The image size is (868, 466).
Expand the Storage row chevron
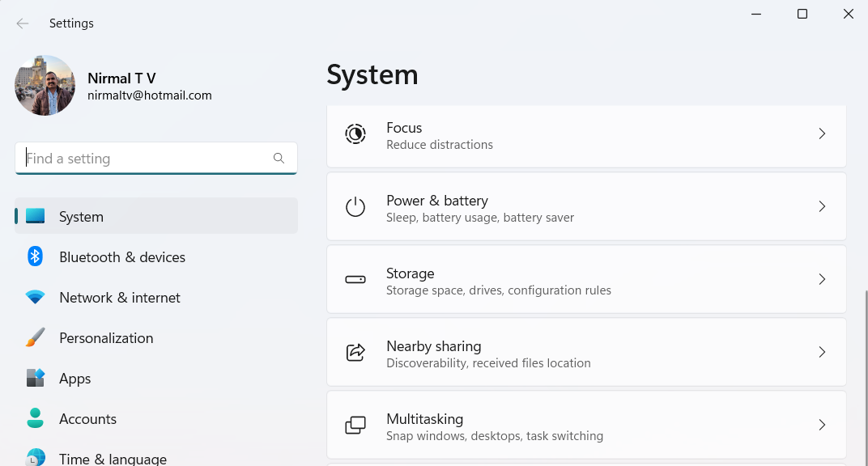tap(822, 280)
